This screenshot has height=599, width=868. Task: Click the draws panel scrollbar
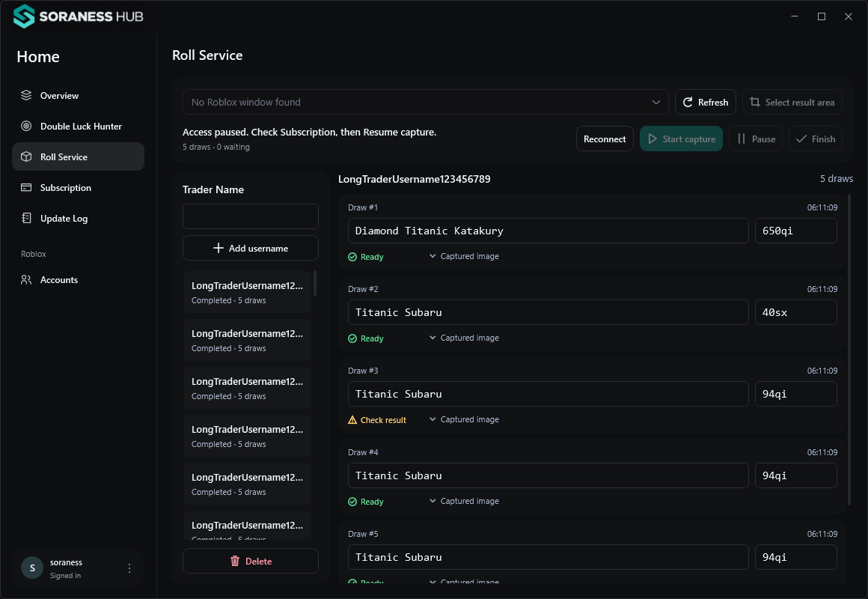(849, 349)
